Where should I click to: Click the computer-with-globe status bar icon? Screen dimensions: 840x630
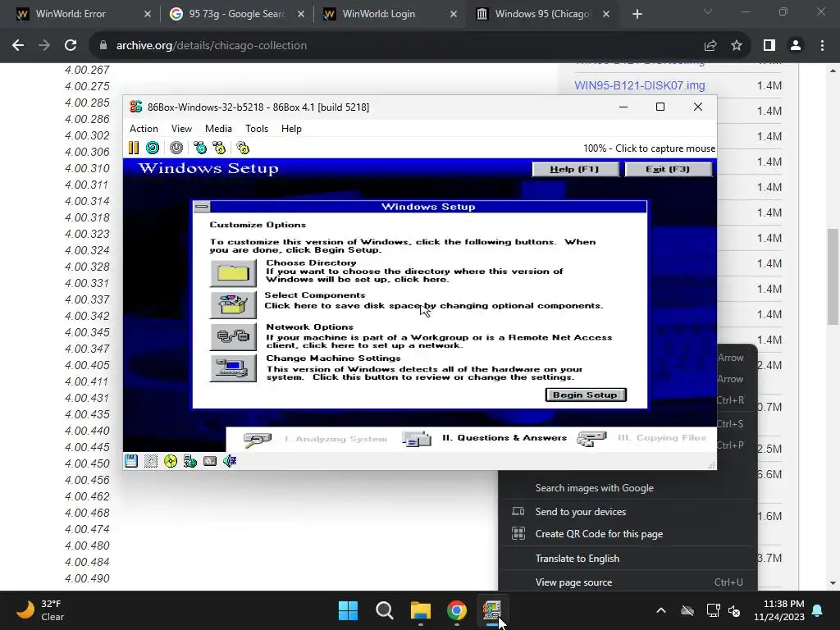click(x=190, y=461)
